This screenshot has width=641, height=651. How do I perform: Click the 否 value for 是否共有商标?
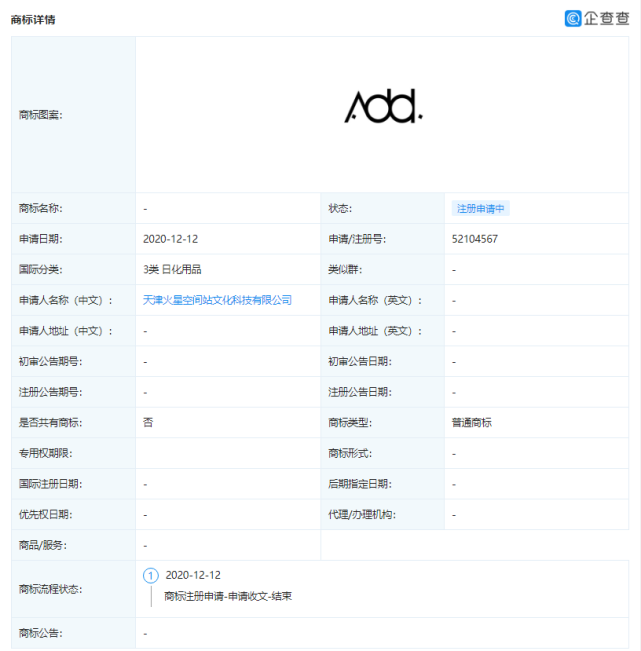[x=148, y=423]
